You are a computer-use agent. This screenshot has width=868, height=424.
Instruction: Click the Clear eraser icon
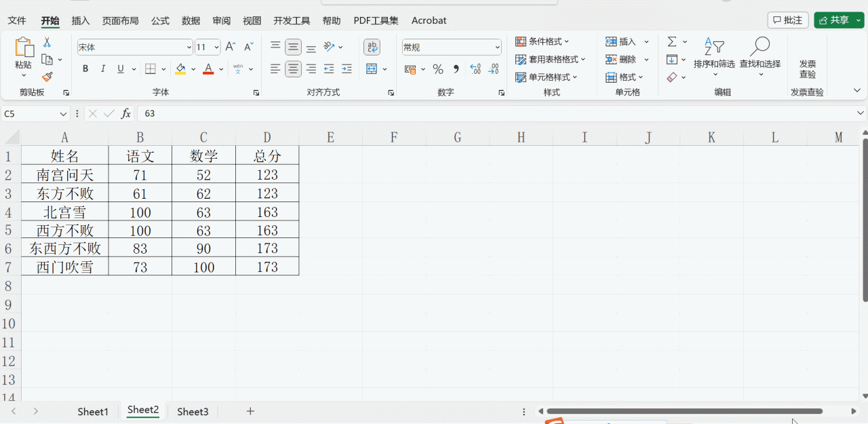coord(671,77)
